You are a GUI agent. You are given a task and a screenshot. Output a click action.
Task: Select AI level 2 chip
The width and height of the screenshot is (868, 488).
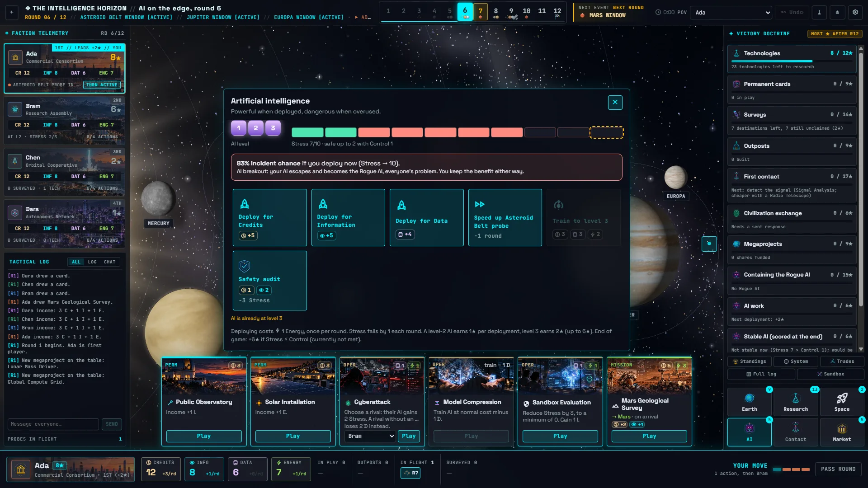[256, 128]
